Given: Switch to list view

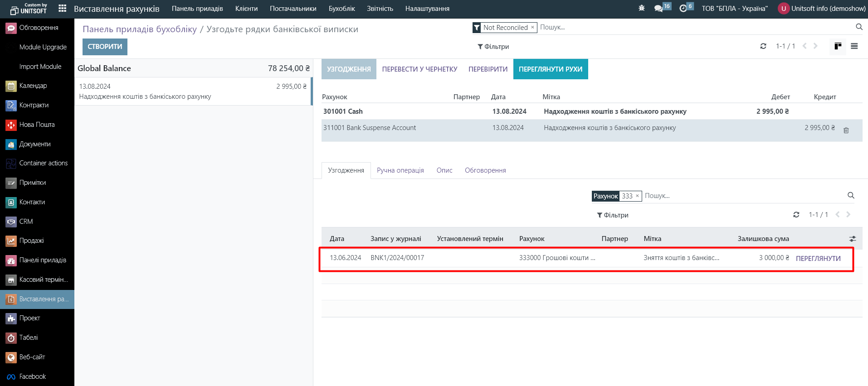Looking at the screenshot, I should pyautogui.click(x=854, y=46).
